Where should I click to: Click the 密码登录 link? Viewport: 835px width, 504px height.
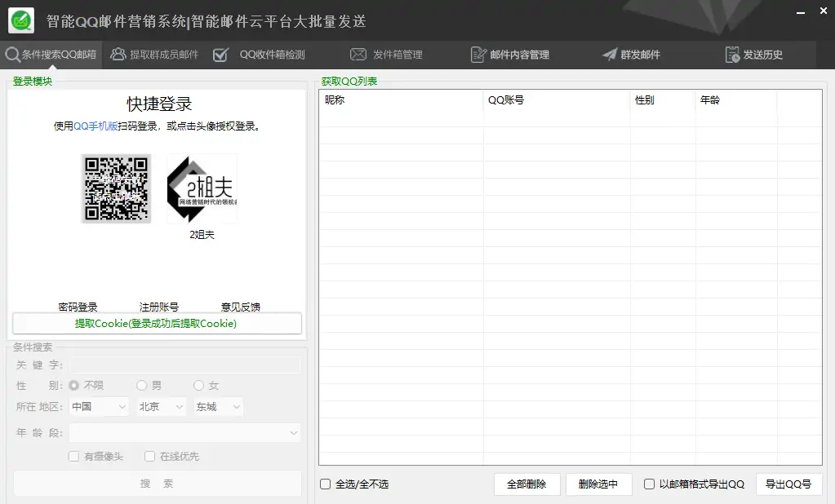coord(78,307)
